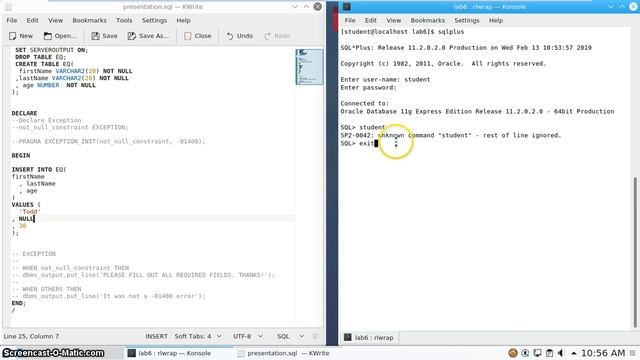The width and height of the screenshot is (640, 360).
Task: Click the clipboard tray icon
Action: pos(549,353)
